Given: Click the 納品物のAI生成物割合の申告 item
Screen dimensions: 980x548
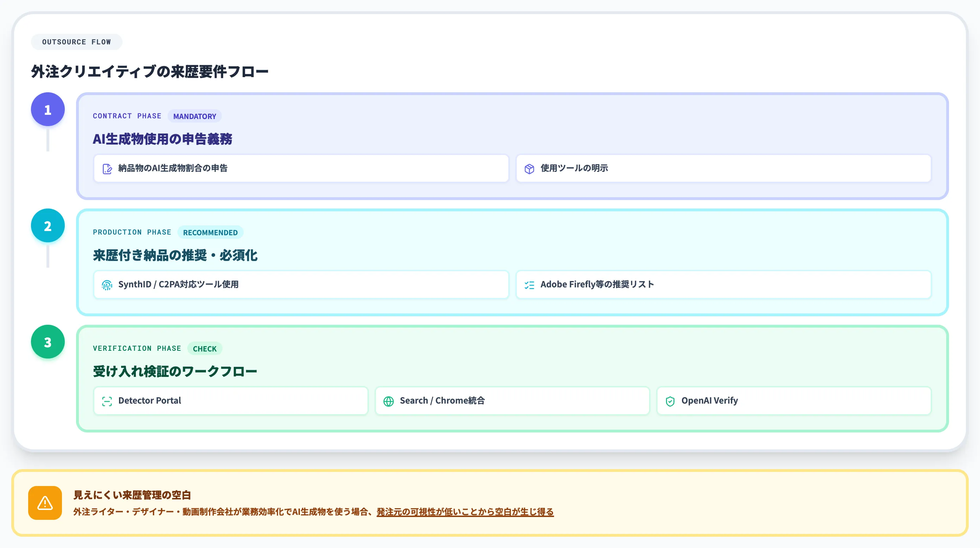Looking at the screenshot, I should pos(301,168).
